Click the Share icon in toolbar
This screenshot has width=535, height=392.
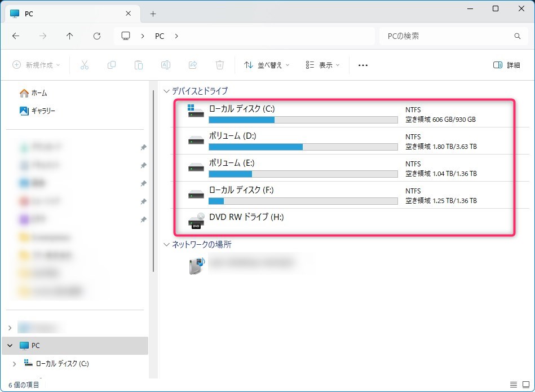tap(193, 65)
